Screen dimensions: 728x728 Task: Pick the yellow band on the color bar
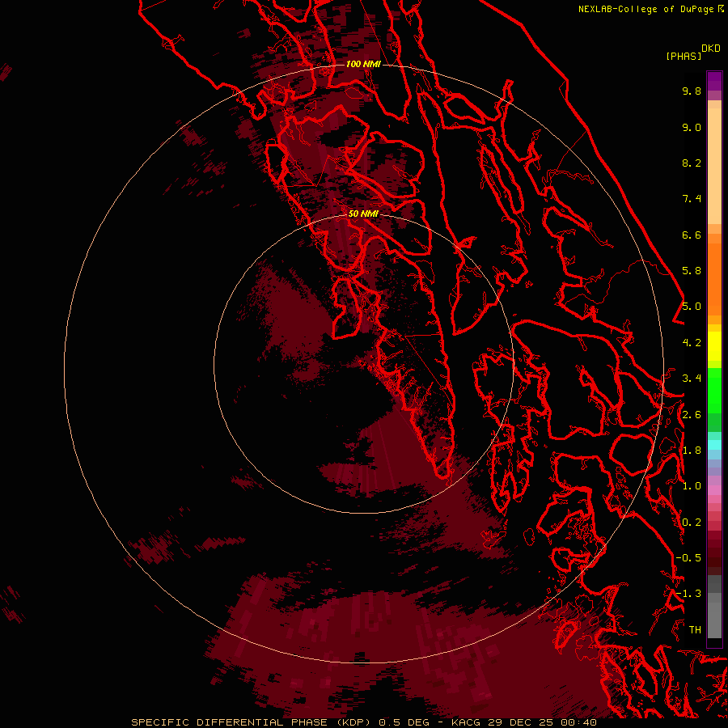click(x=714, y=346)
